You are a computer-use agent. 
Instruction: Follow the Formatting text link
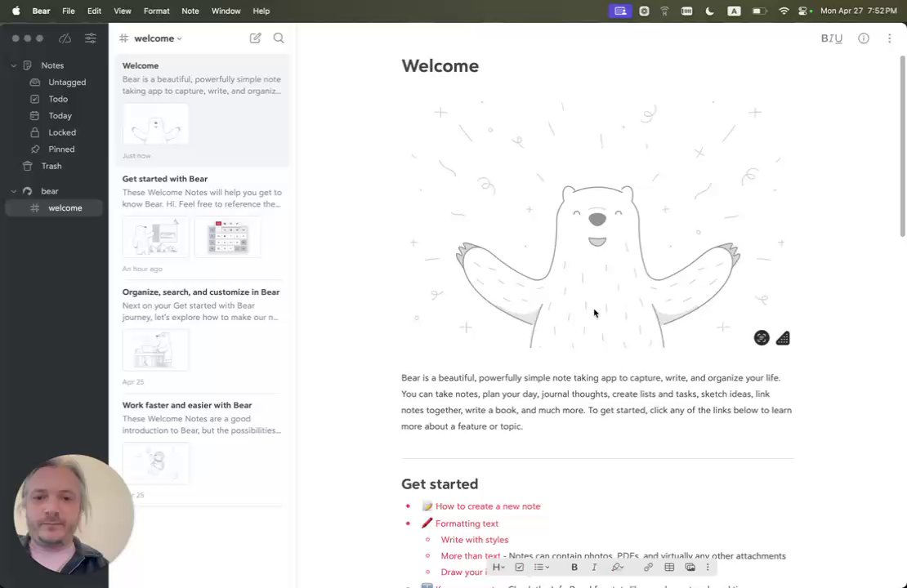(467, 523)
